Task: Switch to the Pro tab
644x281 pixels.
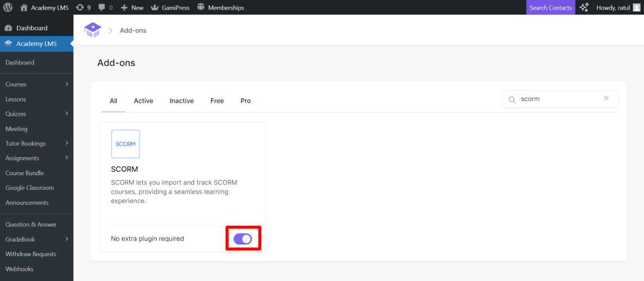Action: 245,100
